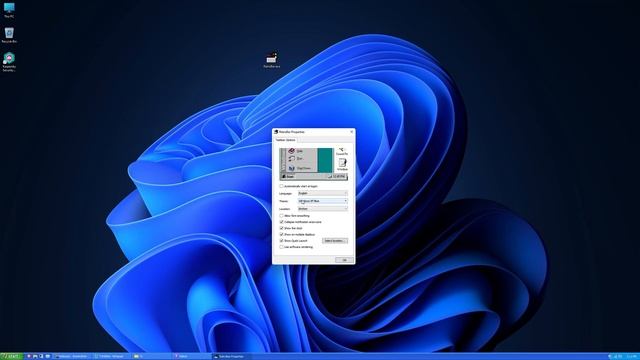Open the Recycle Bin desktop icon
This screenshot has height=360, width=640.
click(9, 35)
